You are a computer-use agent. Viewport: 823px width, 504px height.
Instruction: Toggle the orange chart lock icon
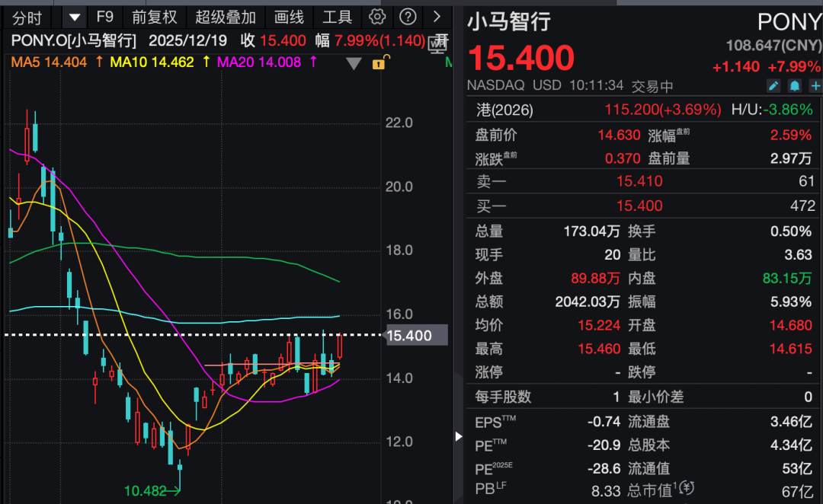click(379, 62)
